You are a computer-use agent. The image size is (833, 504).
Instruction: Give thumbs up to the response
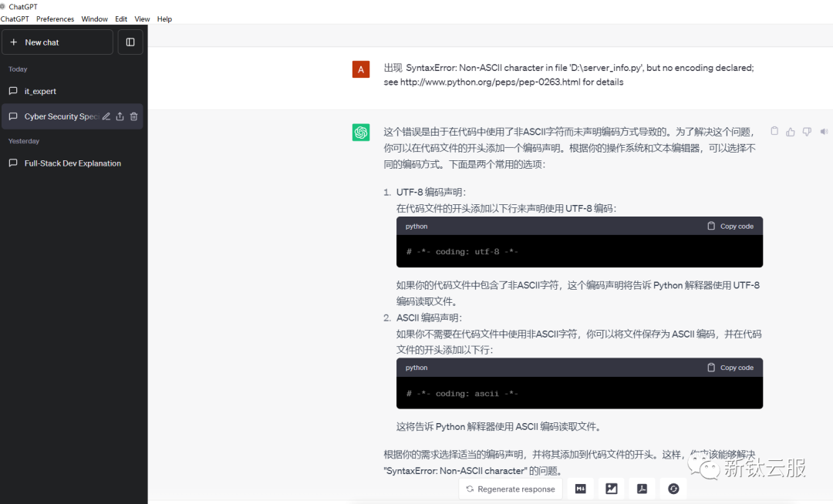tap(791, 132)
